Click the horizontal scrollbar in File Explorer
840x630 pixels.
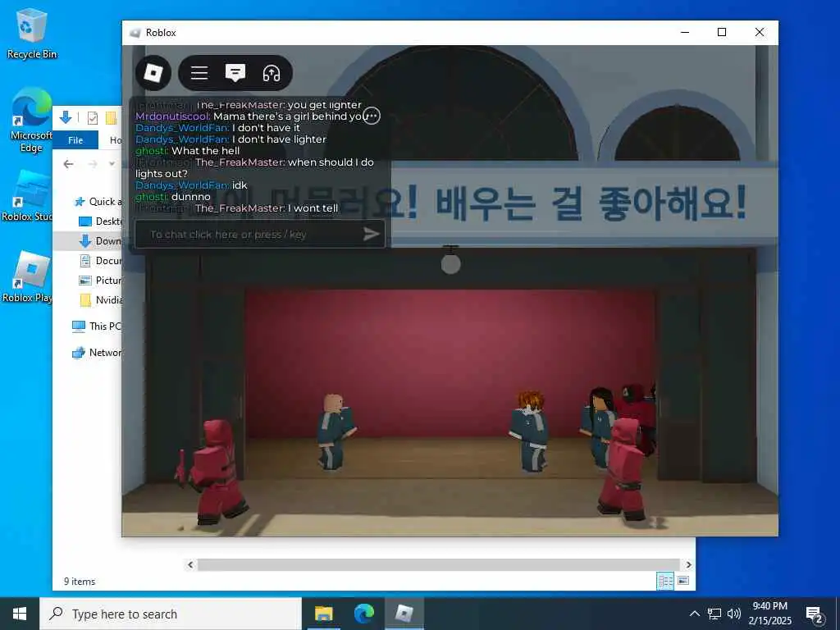[439, 564]
